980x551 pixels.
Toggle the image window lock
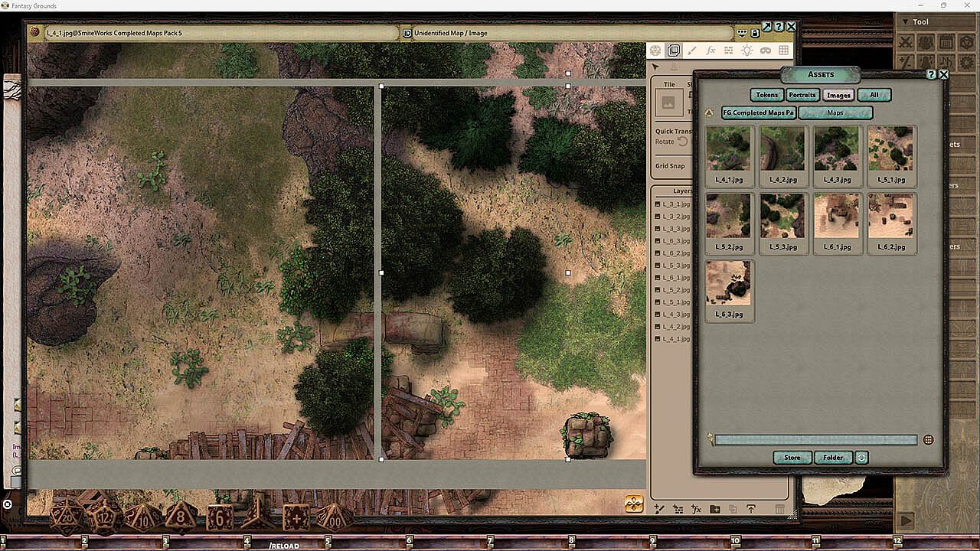(755, 33)
